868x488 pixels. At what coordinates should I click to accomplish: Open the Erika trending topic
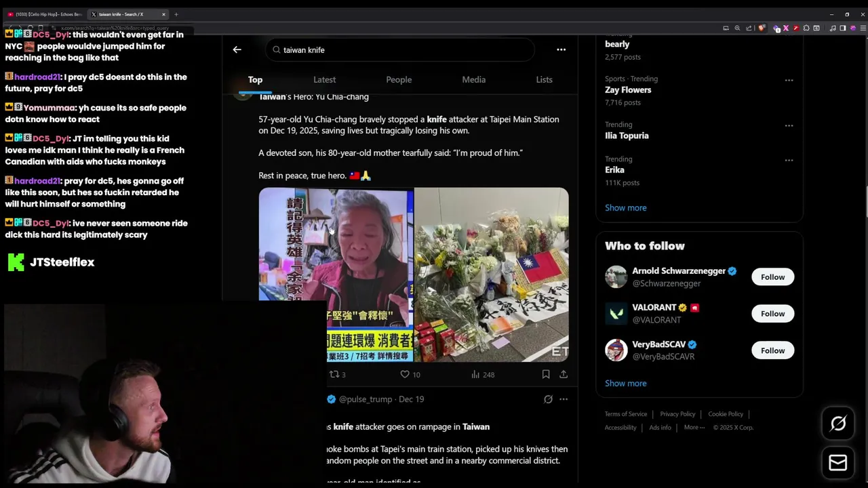click(x=614, y=170)
